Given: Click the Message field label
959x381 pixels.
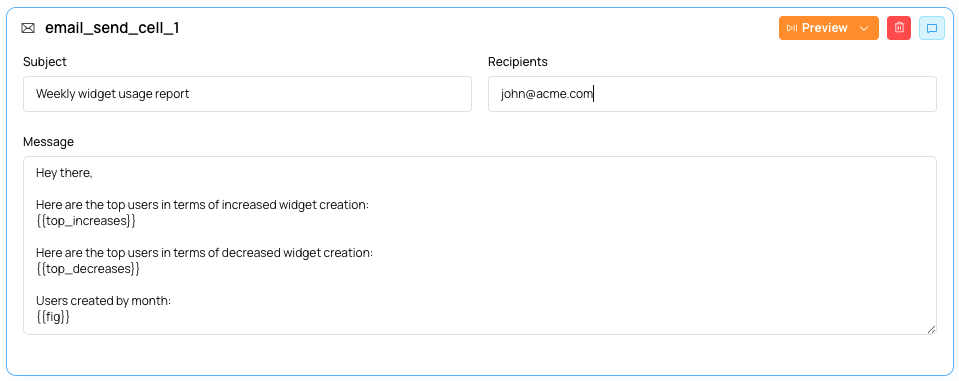Looking at the screenshot, I should coord(48,142).
